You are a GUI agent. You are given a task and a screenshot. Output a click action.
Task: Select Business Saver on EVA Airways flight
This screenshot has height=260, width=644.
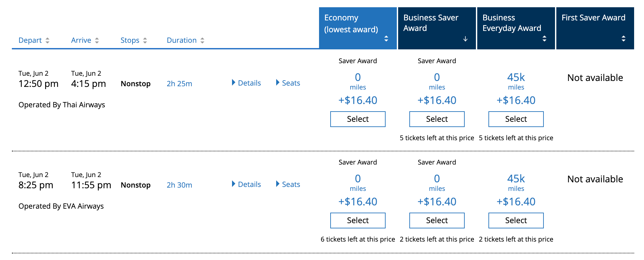(x=437, y=221)
